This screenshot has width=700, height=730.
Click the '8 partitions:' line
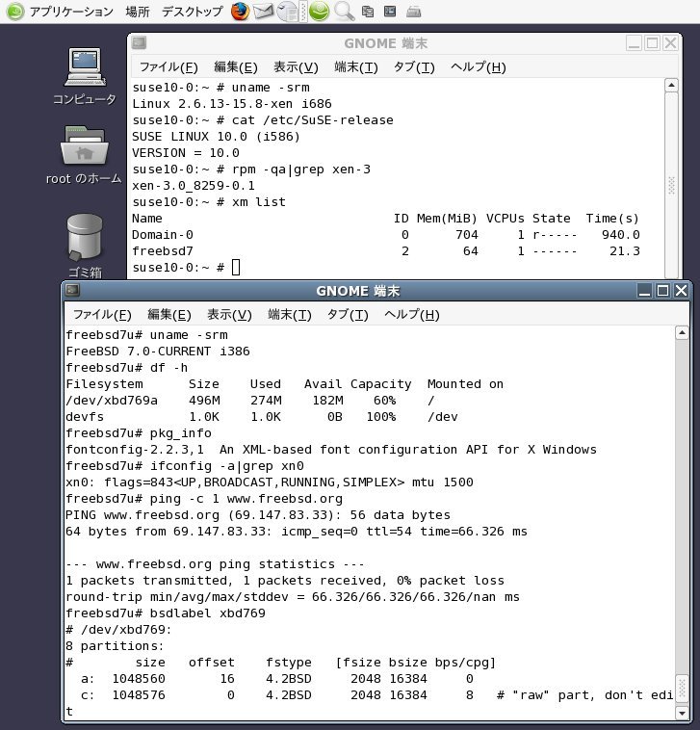(115, 646)
